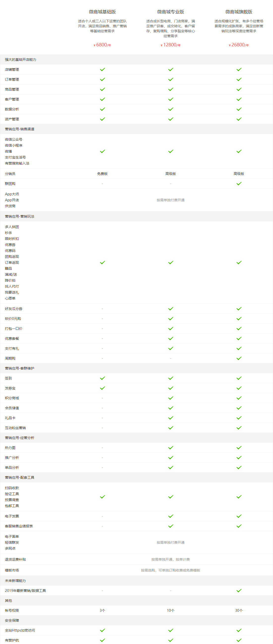
Task: Click 按需单独付费开通 note in 电子面单 row
Action: (x=171, y=542)
